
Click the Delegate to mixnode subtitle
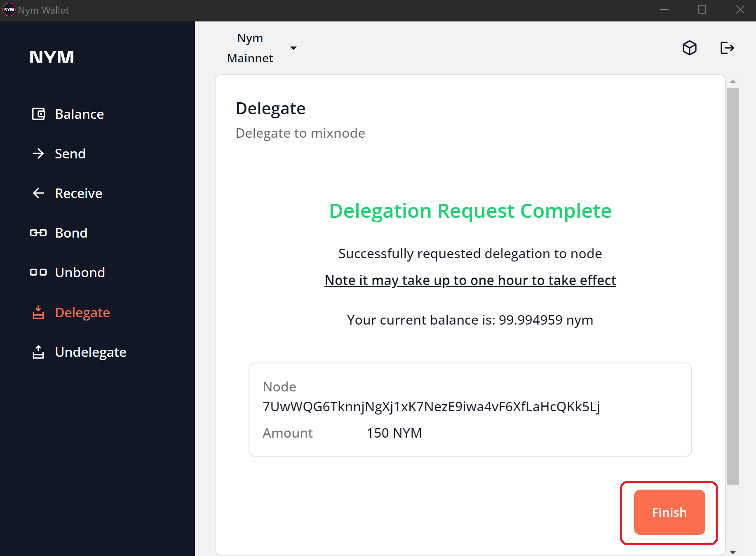click(x=301, y=133)
